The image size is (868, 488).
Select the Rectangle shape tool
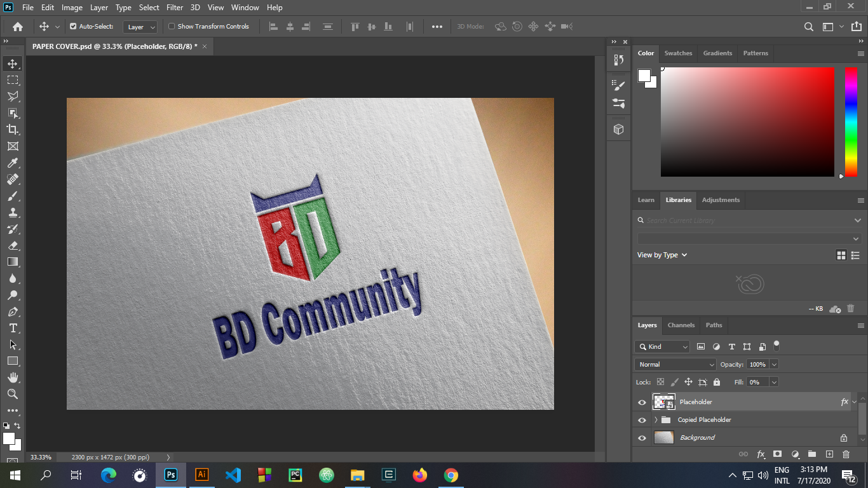tap(13, 361)
